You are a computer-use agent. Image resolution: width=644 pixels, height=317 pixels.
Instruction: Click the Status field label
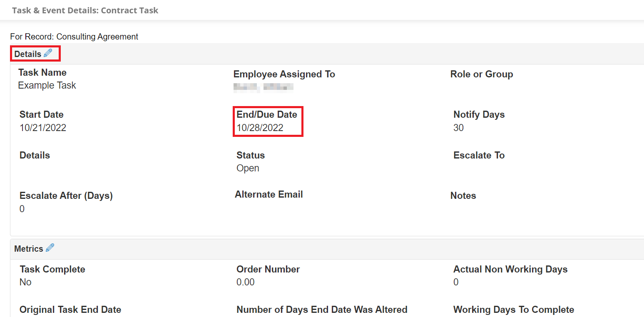[x=251, y=155]
